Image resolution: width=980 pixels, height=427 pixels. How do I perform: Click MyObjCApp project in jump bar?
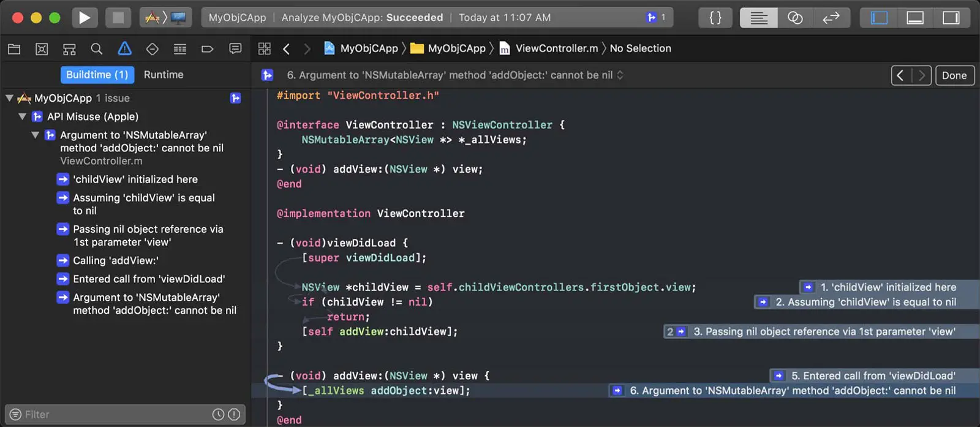(x=361, y=48)
